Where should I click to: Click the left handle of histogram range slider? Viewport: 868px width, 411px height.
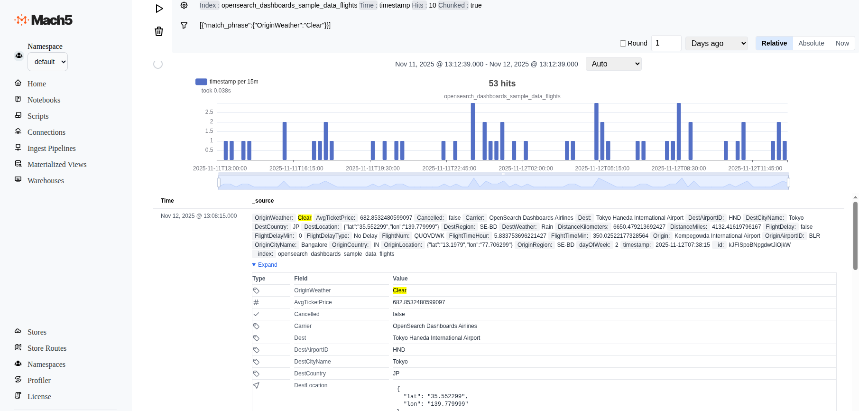pos(219,182)
